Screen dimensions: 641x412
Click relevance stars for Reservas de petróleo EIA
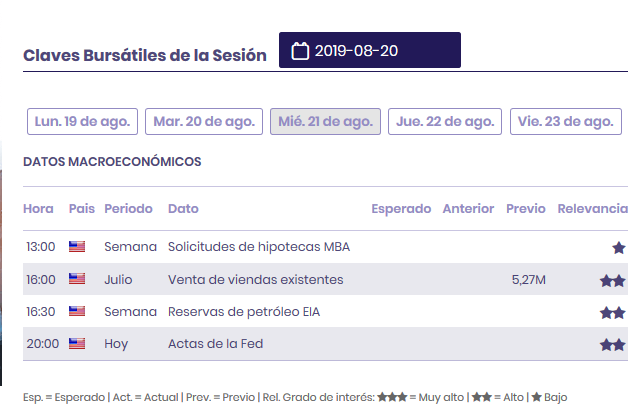(x=612, y=313)
